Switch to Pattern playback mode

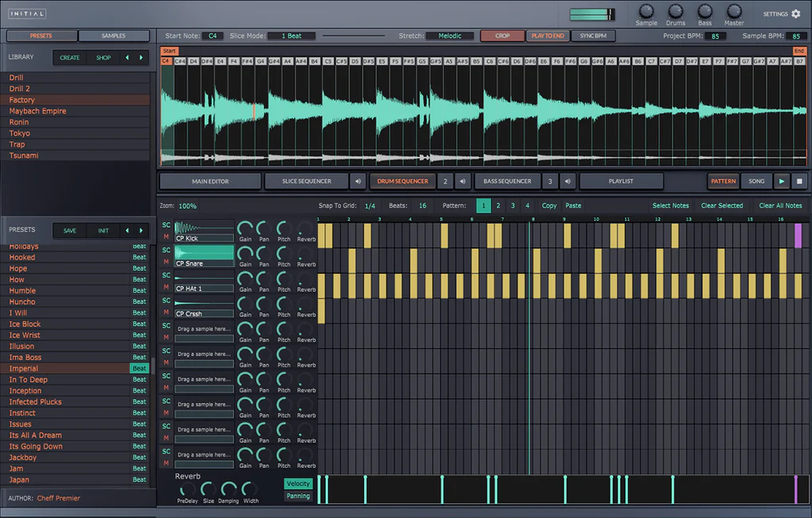[x=723, y=182]
